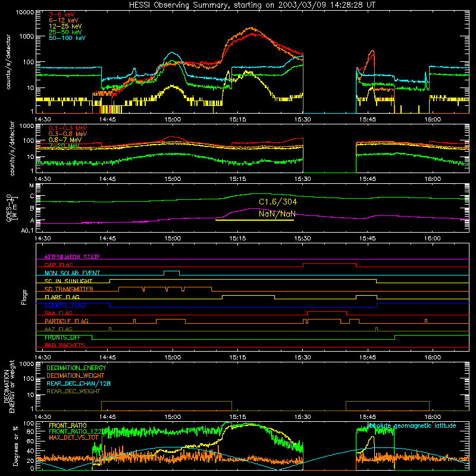Select the DECIMATION_WEIGHT legend label
This screenshot has height=476, width=476.
76,375
